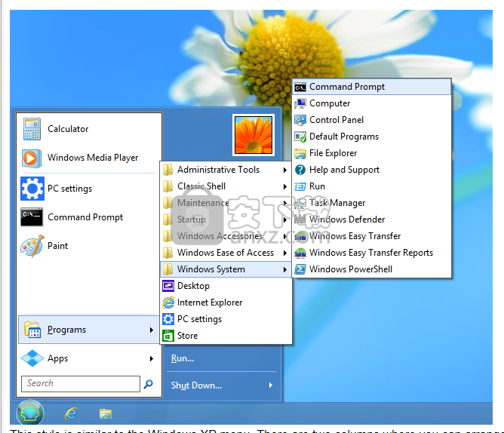The width and height of the screenshot is (504, 433).
Task: Click the Windows PowerShell icon
Action: [300, 269]
